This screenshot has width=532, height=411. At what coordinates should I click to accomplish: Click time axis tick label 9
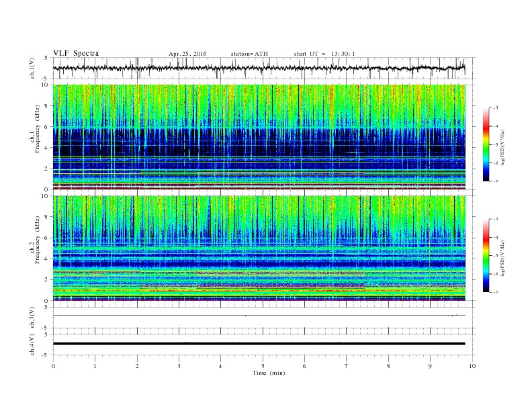[x=430, y=366]
